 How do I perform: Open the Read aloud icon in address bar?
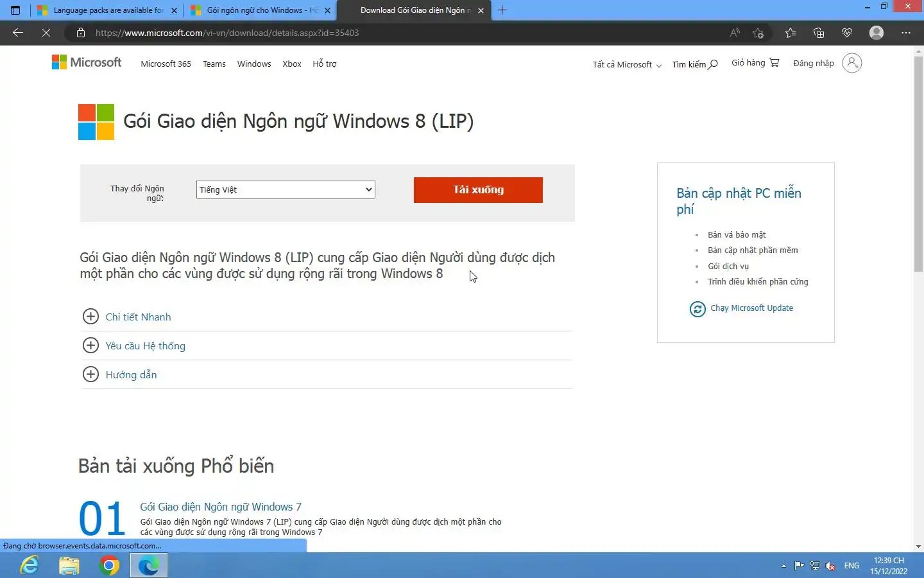click(735, 33)
